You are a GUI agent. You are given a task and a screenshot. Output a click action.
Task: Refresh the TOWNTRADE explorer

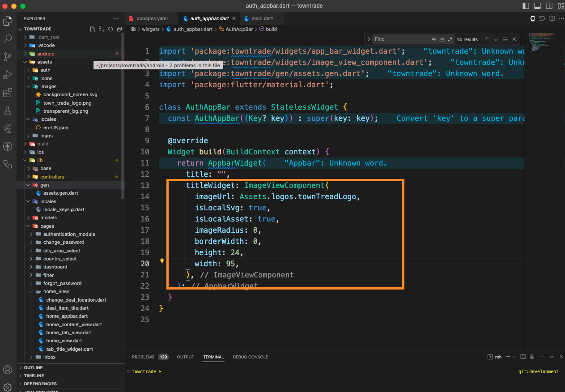[x=110, y=29]
